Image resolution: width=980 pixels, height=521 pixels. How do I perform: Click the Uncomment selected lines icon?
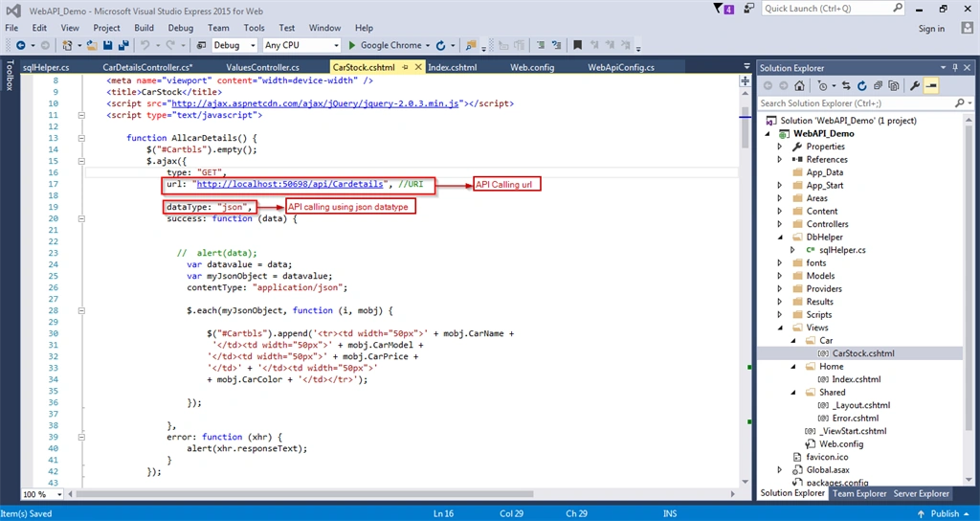point(556,45)
